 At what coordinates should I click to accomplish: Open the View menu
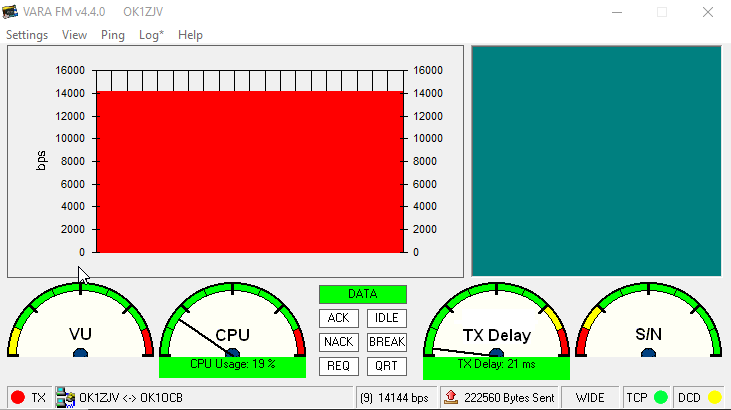click(x=74, y=35)
